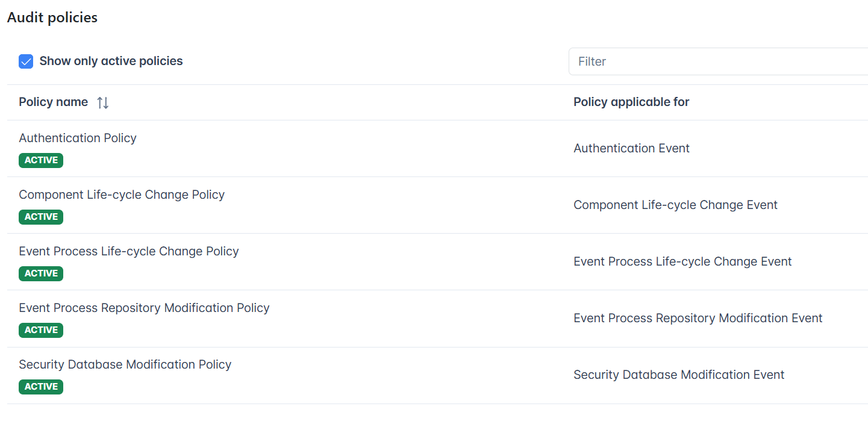Sort policies using the Policy name arrows icon

103,102
